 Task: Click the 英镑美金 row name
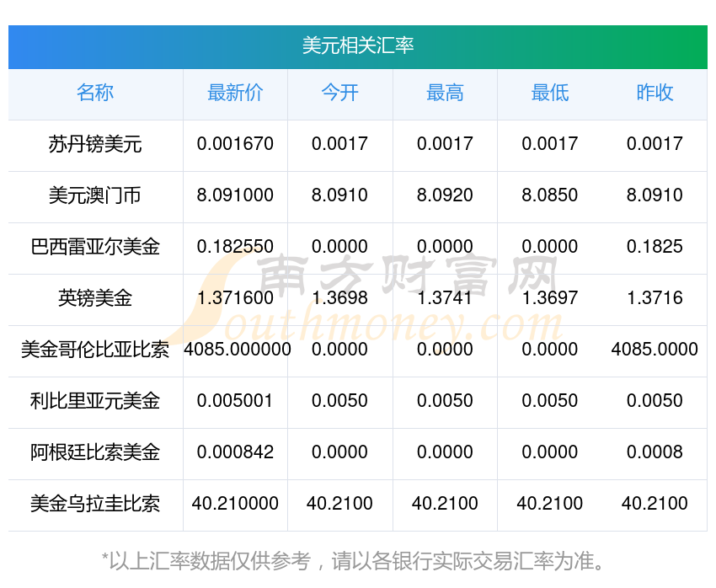(95, 298)
